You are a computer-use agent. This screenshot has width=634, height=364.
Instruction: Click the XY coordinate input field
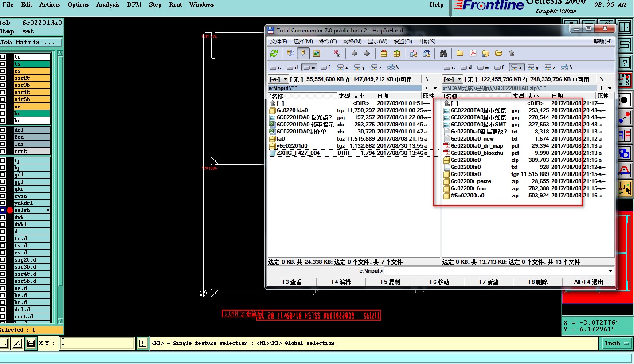tap(97, 343)
